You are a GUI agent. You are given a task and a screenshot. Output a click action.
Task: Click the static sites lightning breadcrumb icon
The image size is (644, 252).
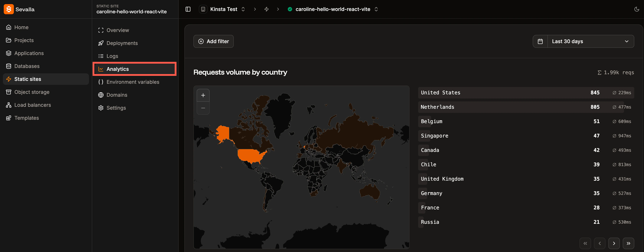tap(267, 9)
